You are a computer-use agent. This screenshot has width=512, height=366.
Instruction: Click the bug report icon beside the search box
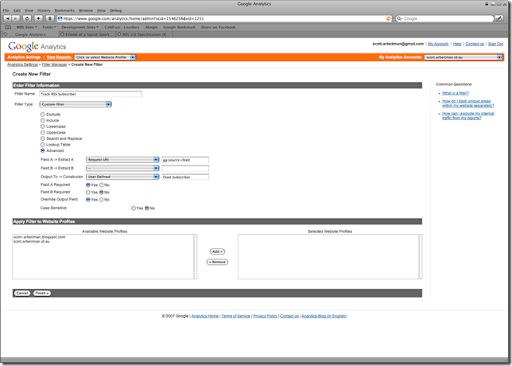point(499,18)
